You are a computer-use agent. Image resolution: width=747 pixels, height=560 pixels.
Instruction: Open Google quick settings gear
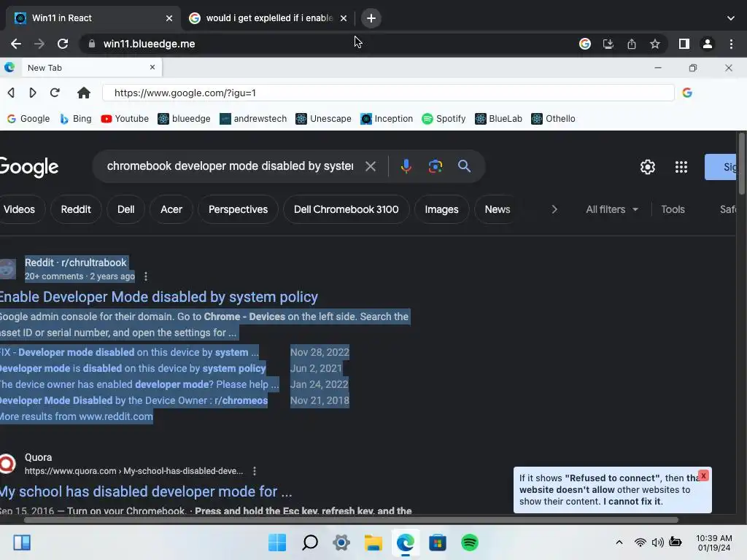click(648, 167)
